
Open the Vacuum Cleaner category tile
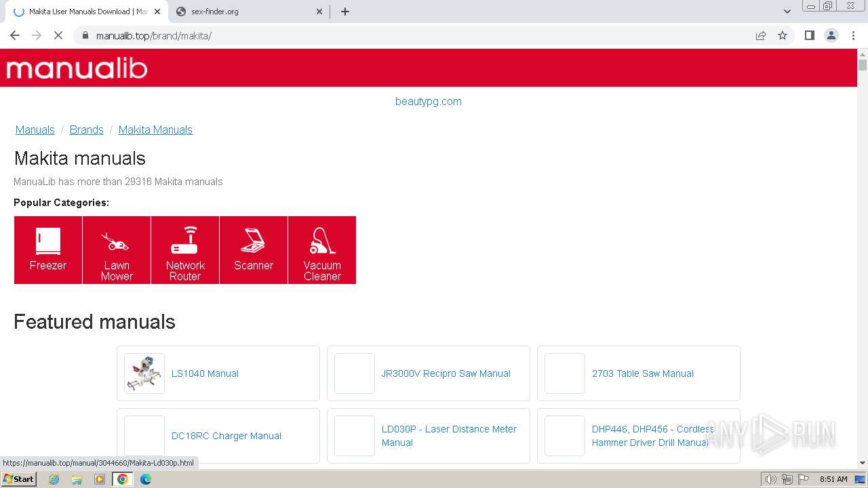click(322, 250)
